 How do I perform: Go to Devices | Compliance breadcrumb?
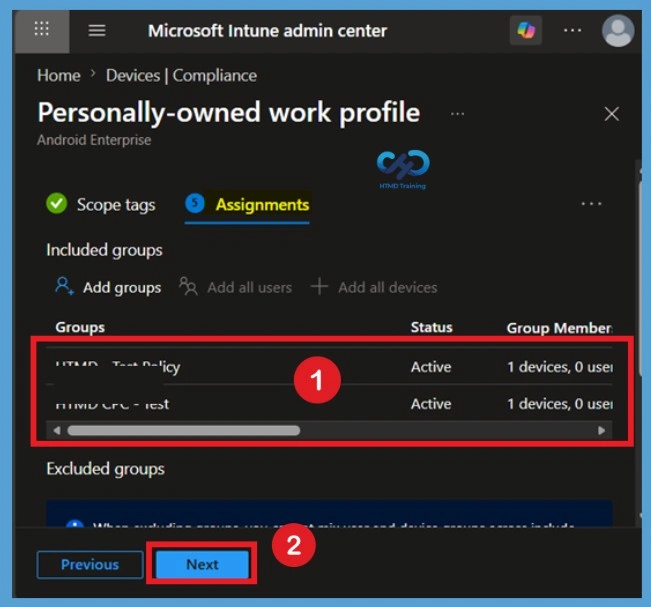[x=181, y=76]
